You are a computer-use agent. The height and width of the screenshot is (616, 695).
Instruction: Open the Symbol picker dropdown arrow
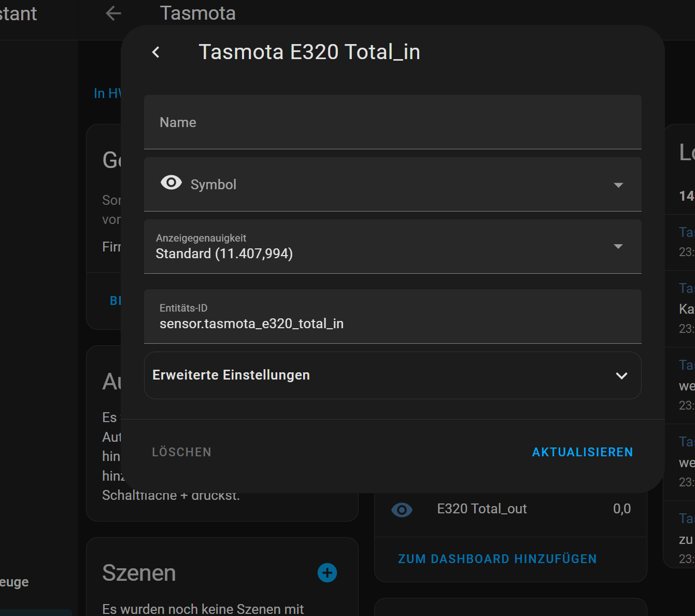click(618, 185)
